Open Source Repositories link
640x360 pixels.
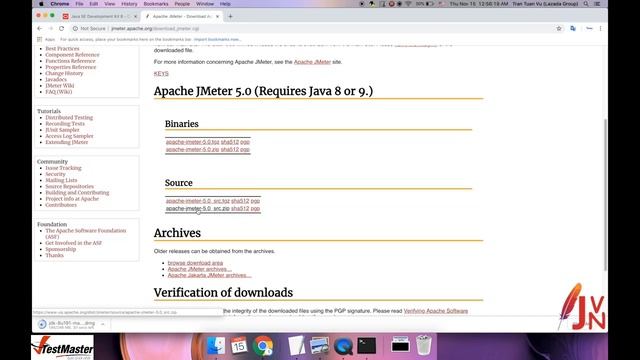(69, 186)
